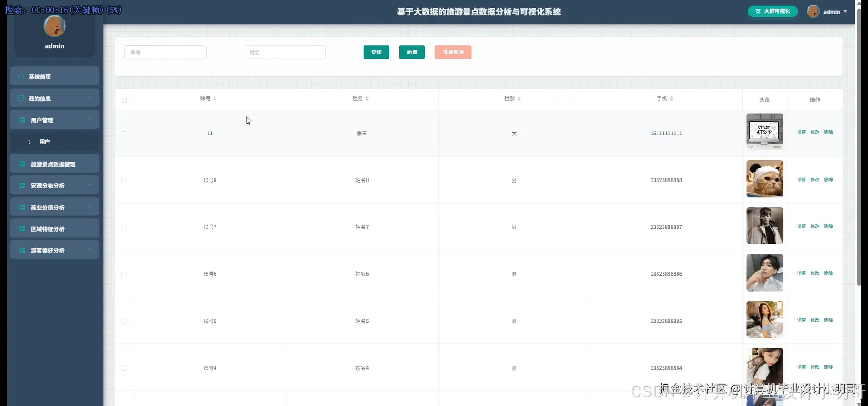
Task: Click 删除 for 姓名6
Action: tap(828, 273)
